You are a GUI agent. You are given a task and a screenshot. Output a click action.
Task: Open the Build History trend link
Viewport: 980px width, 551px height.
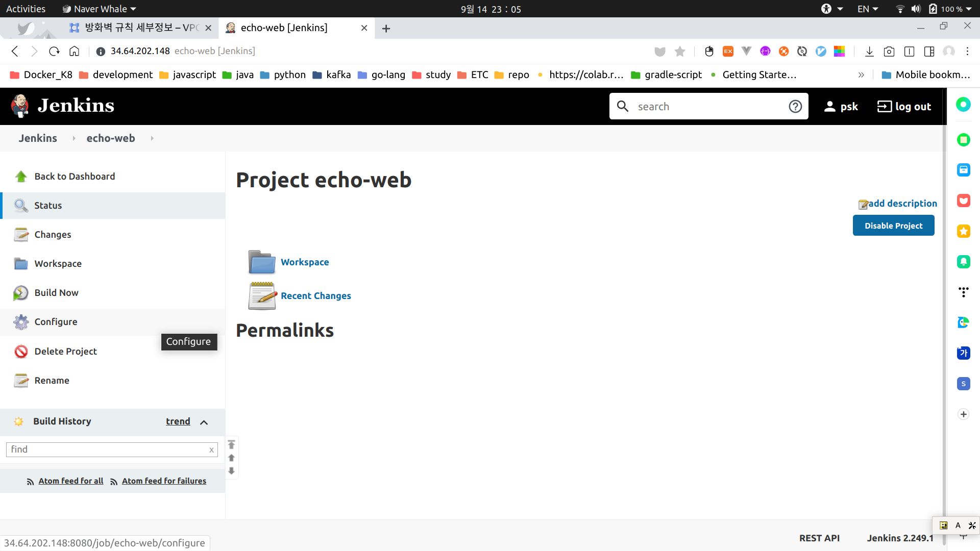click(x=178, y=421)
